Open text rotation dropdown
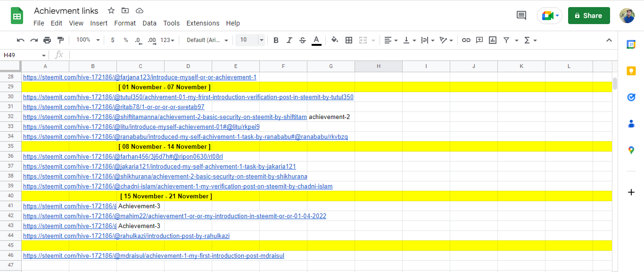 446,40
